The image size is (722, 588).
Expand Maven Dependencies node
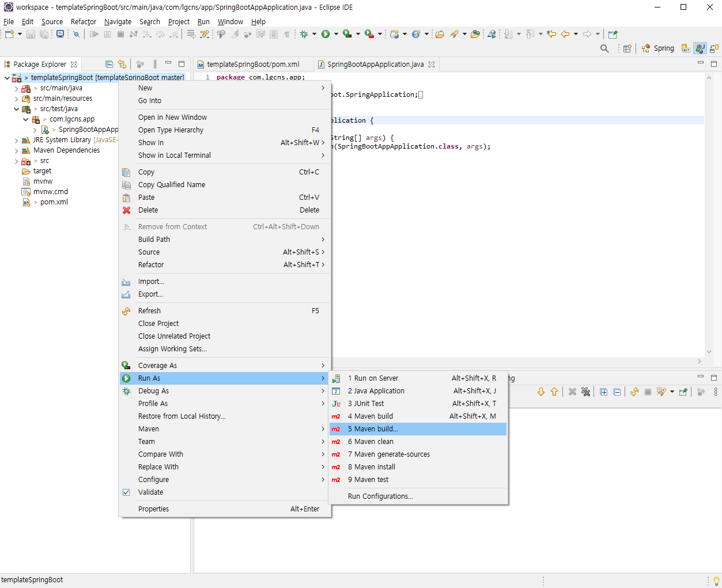tap(16, 150)
